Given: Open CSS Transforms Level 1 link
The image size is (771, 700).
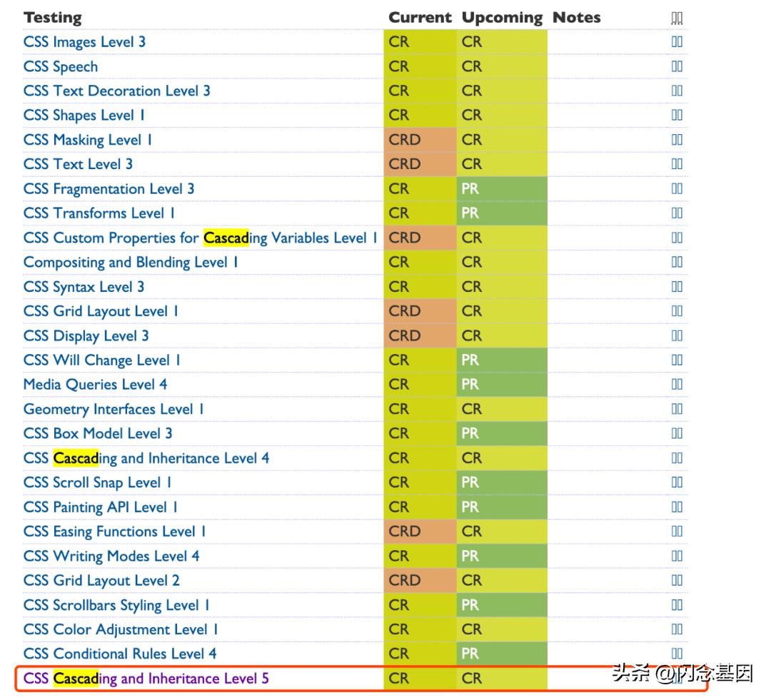Looking at the screenshot, I should click(99, 213).
